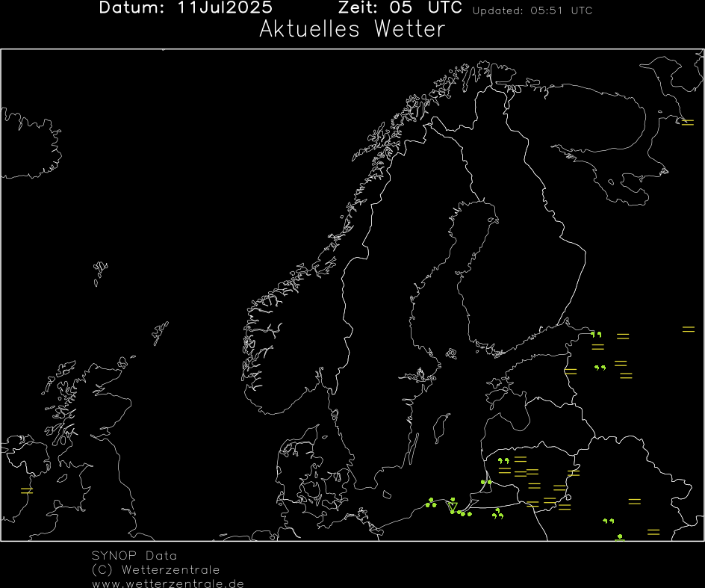The width and height of the screenshot is (705, 588).
Task: Click the "Updated: 05:51 UTC" text
Action: click(x=532, y=10)
